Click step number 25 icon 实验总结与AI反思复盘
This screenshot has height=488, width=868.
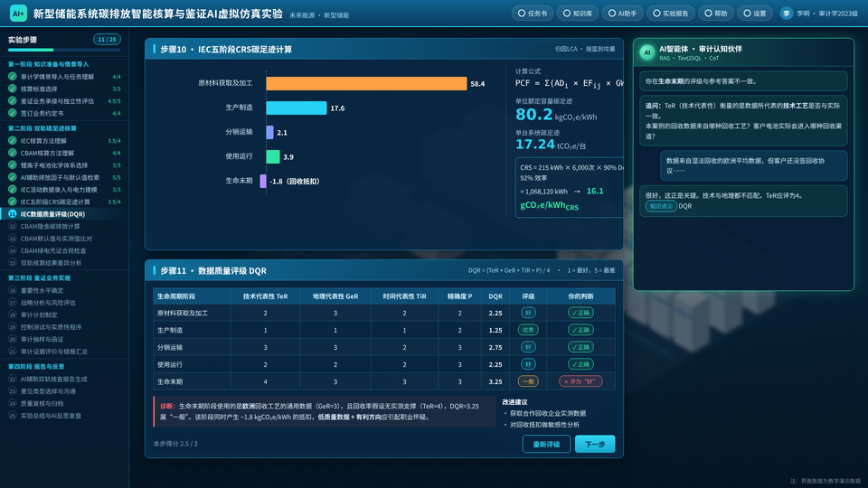[x=12, y=415]
